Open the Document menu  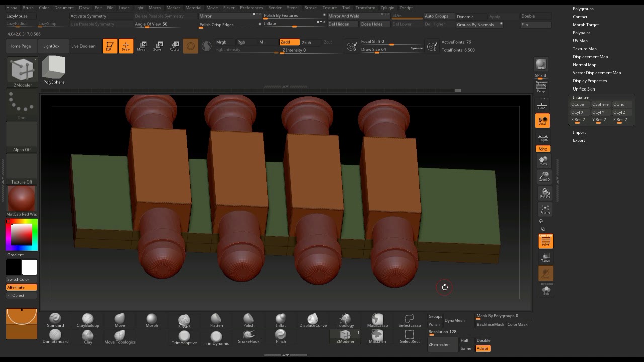(64, 8)
